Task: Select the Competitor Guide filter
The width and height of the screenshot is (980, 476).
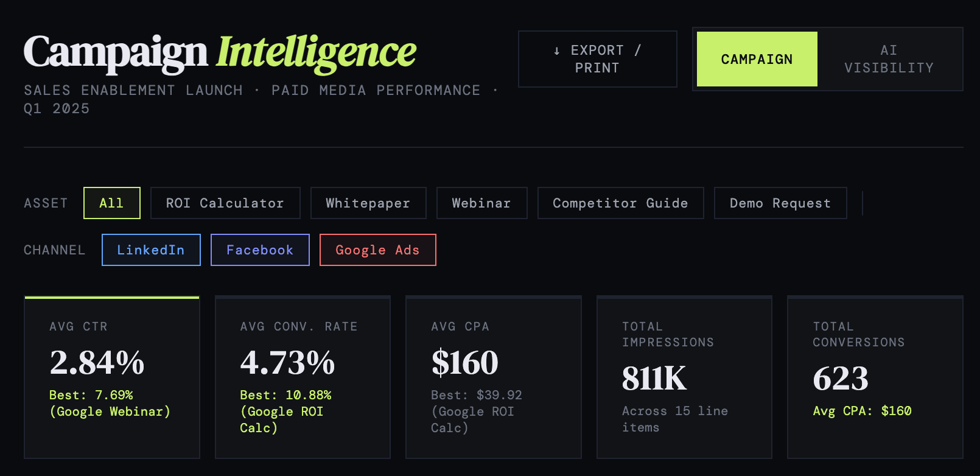Action: (620, 203)
